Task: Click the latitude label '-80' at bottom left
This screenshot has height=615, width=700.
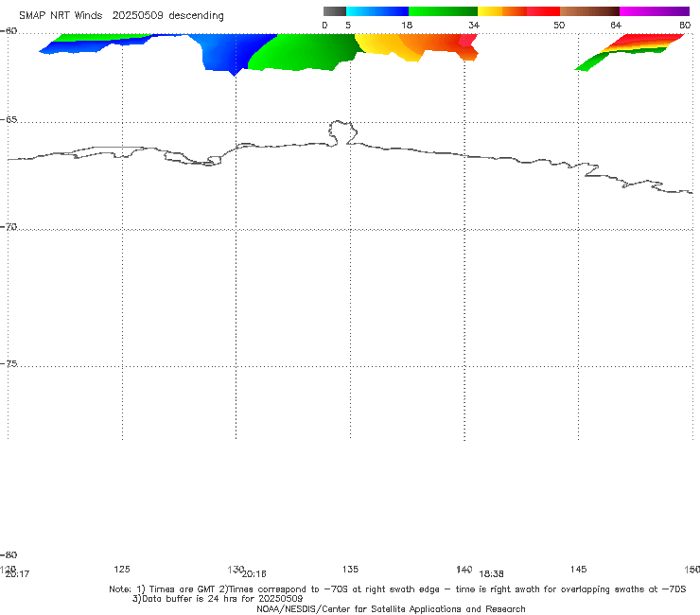Action: 9,554
